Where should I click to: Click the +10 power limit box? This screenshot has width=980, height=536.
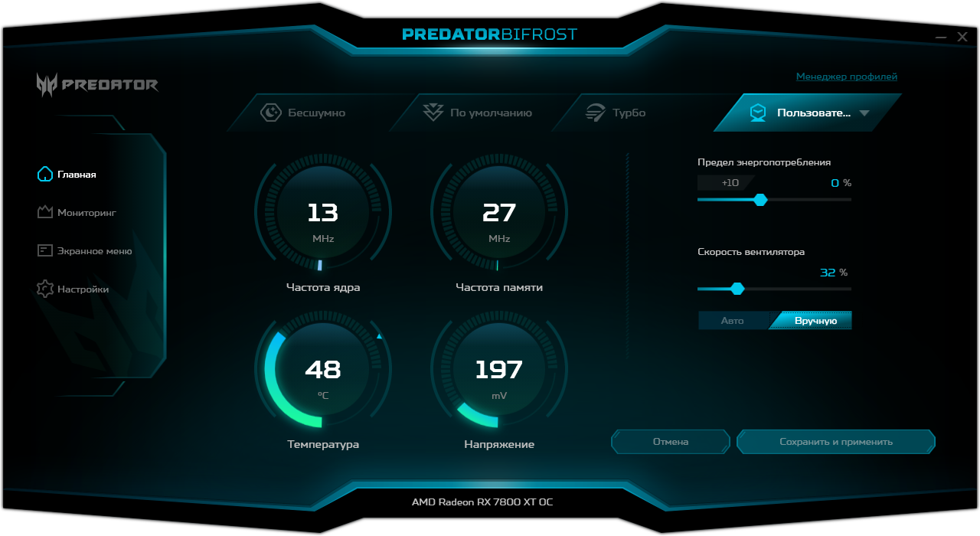[x=725, y=183]
